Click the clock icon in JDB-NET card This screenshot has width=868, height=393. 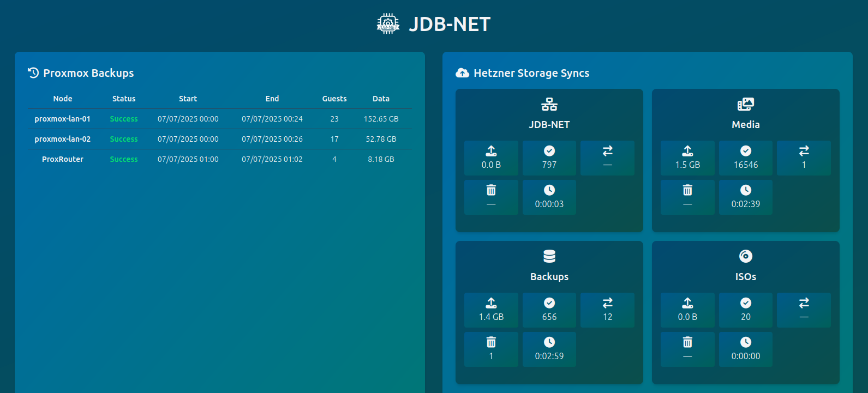tap(549, 190)
